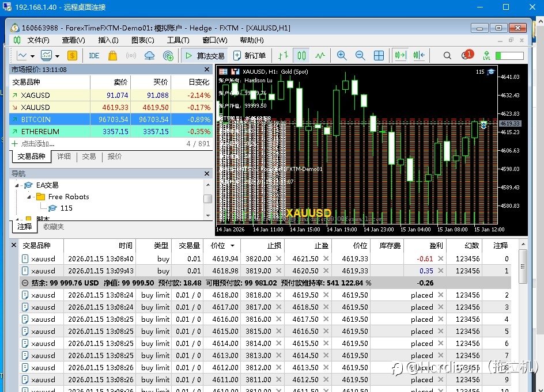Open the search magnifier in the toolbar

447,56
